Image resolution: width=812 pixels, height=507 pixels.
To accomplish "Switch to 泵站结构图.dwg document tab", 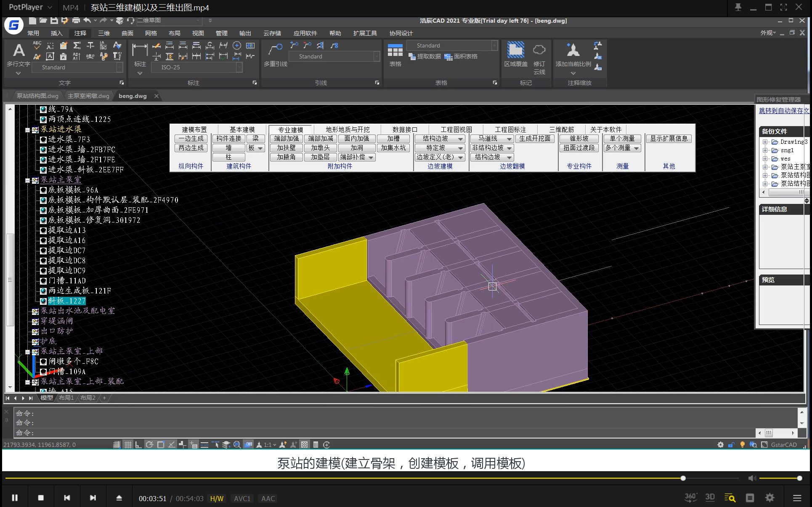I will tap(37, 96).
